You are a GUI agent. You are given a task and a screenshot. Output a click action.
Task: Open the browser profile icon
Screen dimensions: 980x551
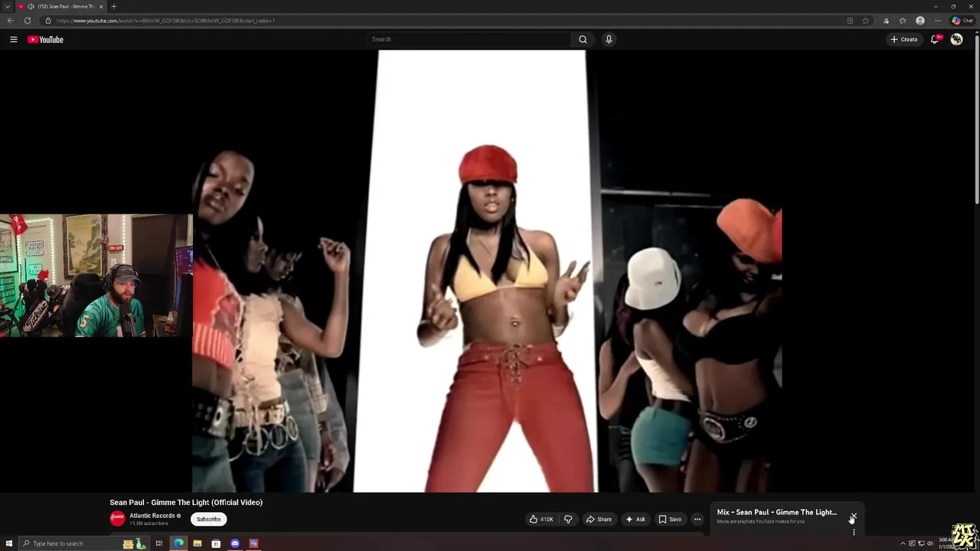[920, 21]
